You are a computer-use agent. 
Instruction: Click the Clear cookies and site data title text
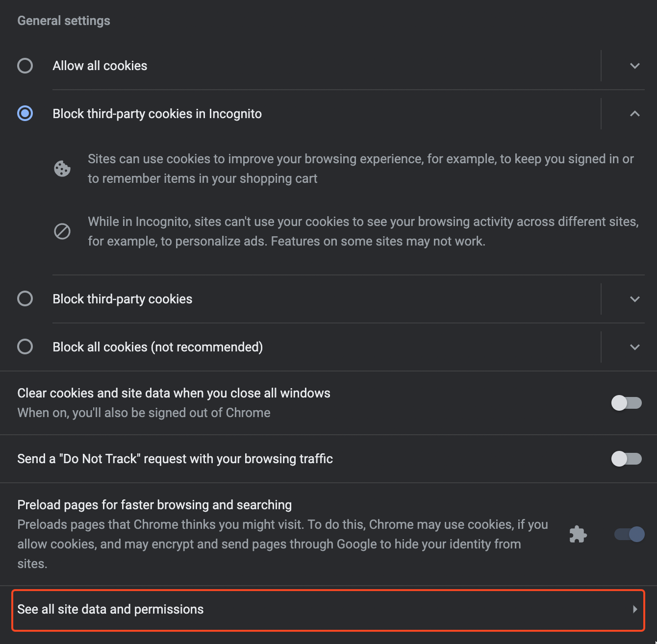174,393
